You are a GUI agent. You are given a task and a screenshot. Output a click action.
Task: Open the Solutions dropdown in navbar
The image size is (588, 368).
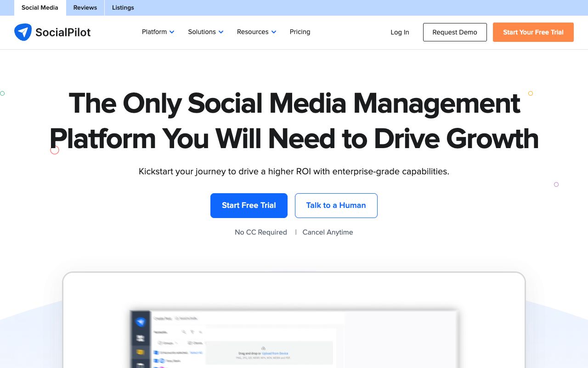coord(205,32)
